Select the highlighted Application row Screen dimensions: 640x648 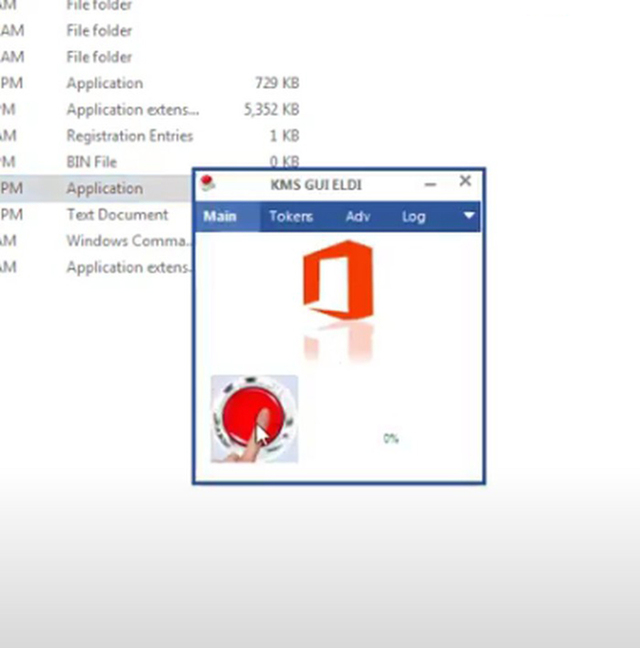tap(96, 188)
